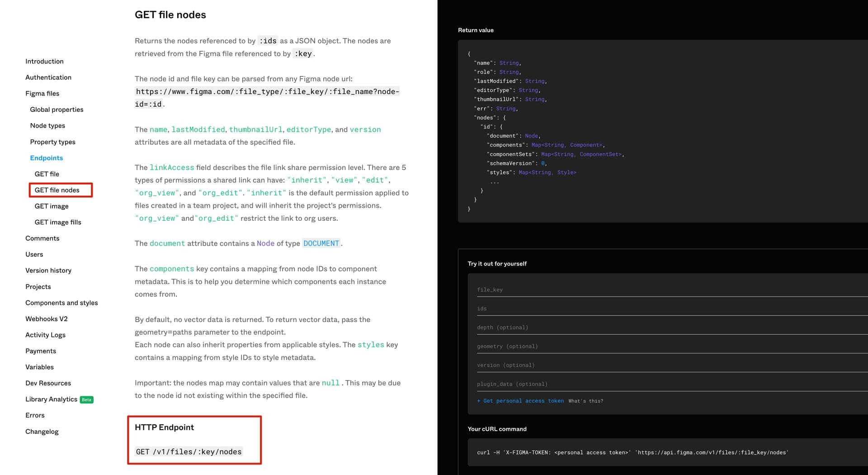The image size is (868, 475).
Task: Go to Authentication in the sidebar
Action: 48,77
